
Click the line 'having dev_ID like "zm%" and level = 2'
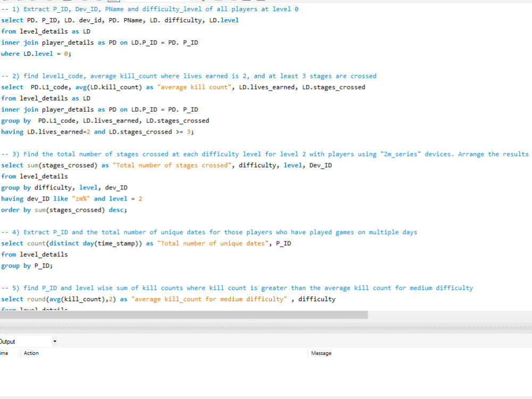(72, 199)
